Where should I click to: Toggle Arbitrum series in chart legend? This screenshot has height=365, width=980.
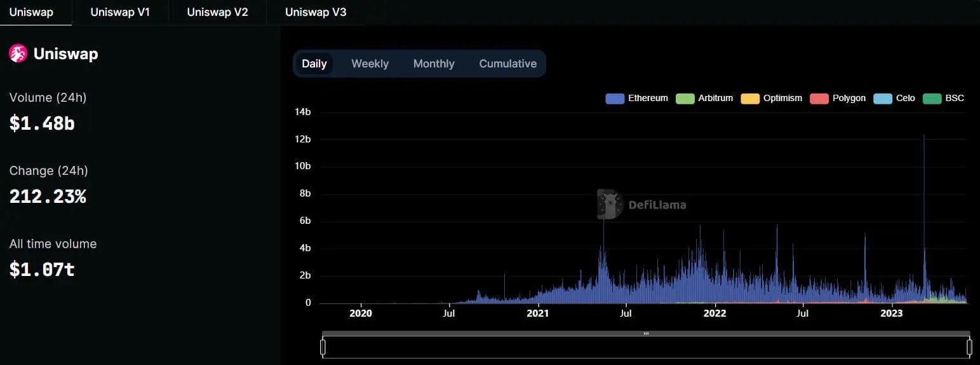(705, 99)
